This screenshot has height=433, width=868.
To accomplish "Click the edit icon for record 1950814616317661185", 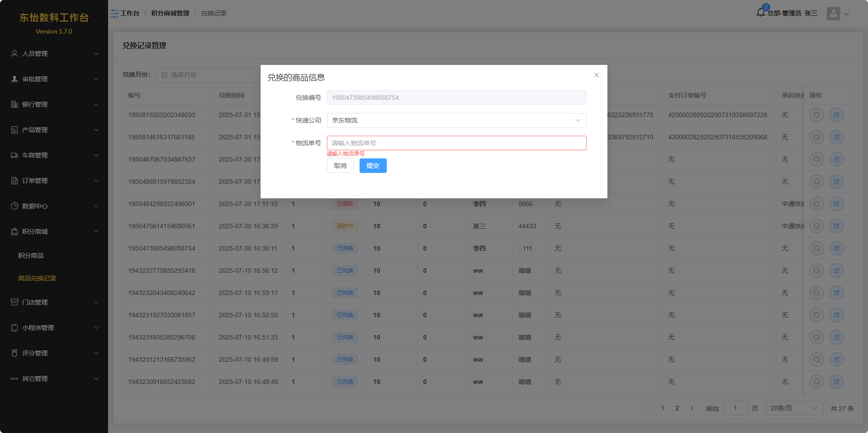I will [836, 137].
